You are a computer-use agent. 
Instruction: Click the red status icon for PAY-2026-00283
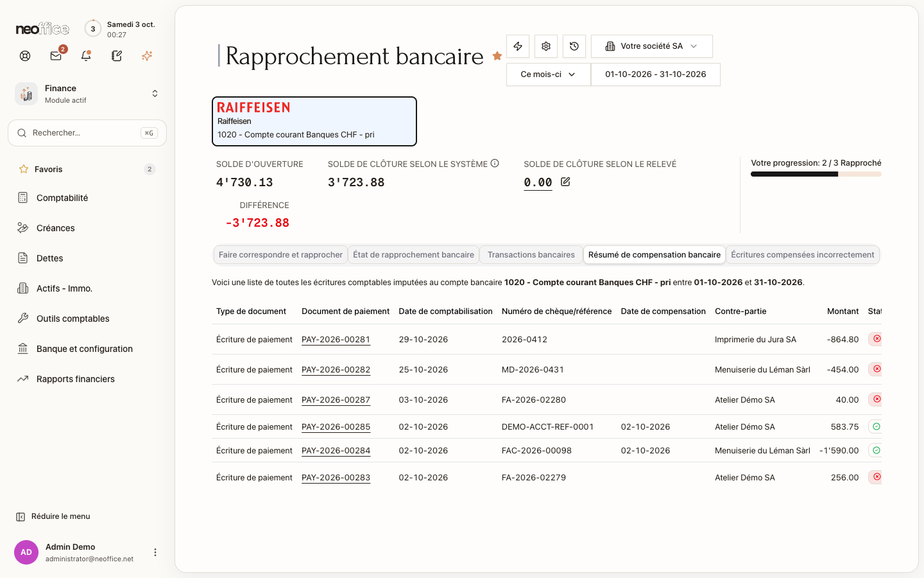(x=877, y=477)
